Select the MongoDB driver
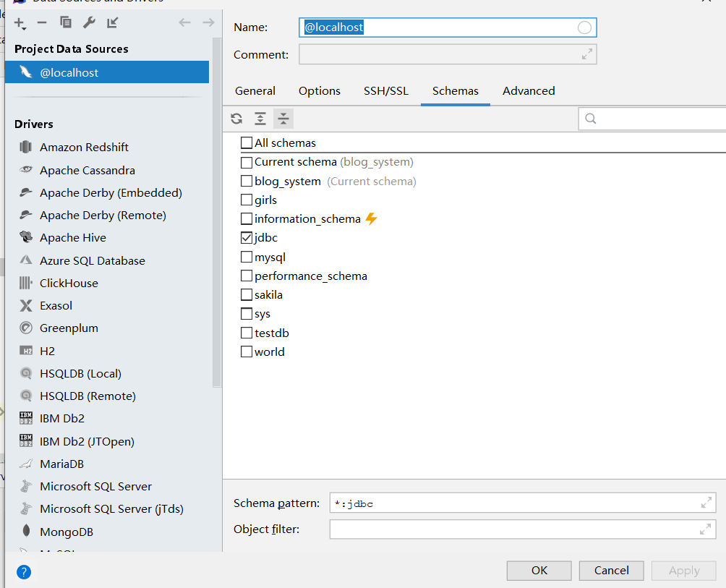Image resolution: width=726 pixels, height=588 pixels. (67, 532)
